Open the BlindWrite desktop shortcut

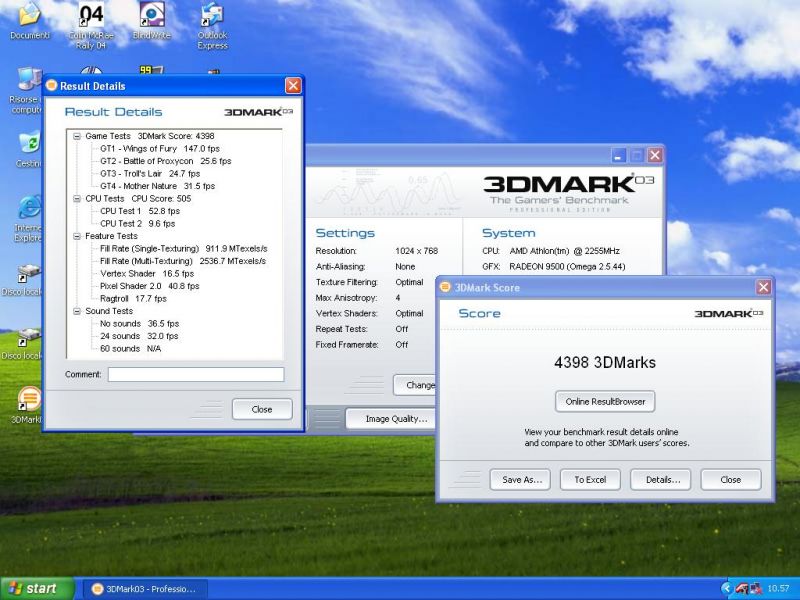click(152, 21)
